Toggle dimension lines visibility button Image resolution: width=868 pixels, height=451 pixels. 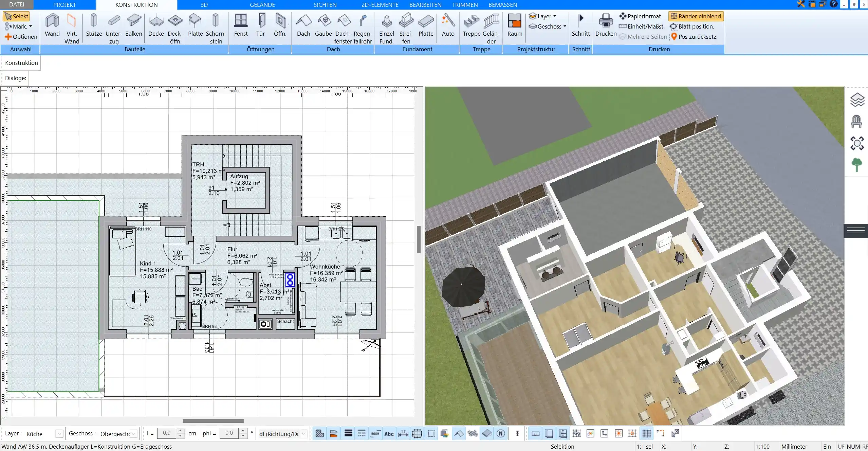[403, 433]
